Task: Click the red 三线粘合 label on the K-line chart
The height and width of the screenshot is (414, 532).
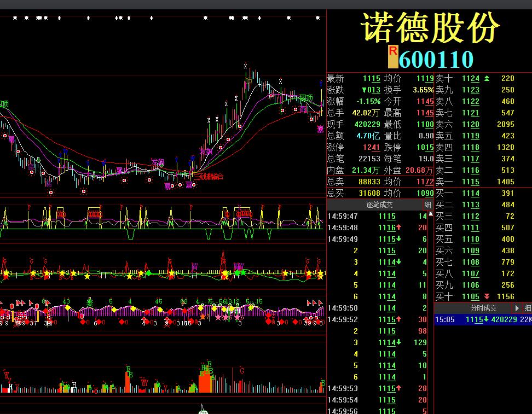Action: tap(209, 176)
